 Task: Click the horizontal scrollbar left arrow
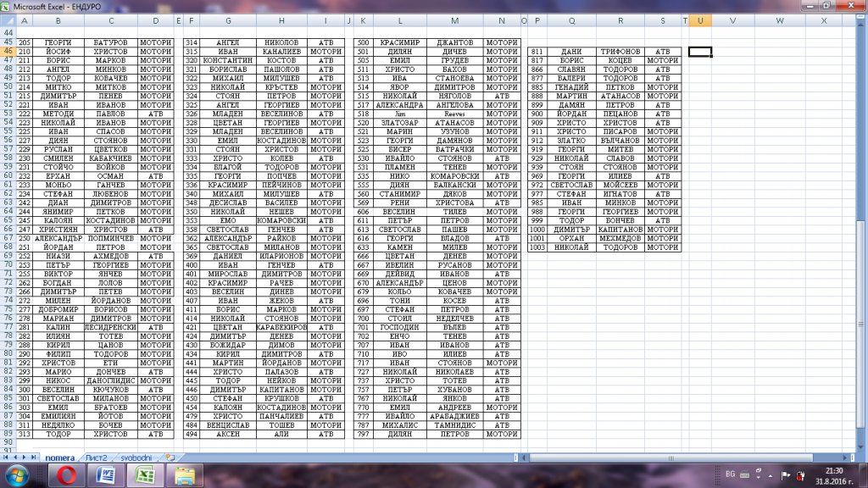524,457
